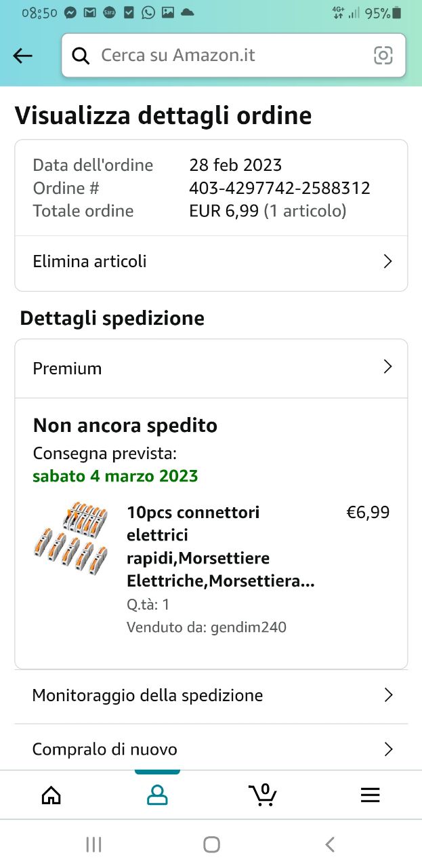Expand Compralo di nuovo chevron
Viewport: 422px width, 868px height.
[388, 749]
